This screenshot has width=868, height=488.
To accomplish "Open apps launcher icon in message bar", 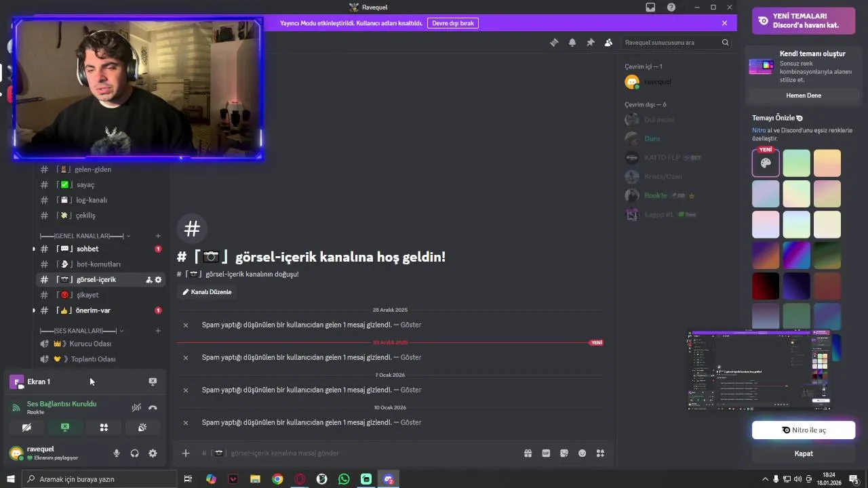I will point(600,453).
